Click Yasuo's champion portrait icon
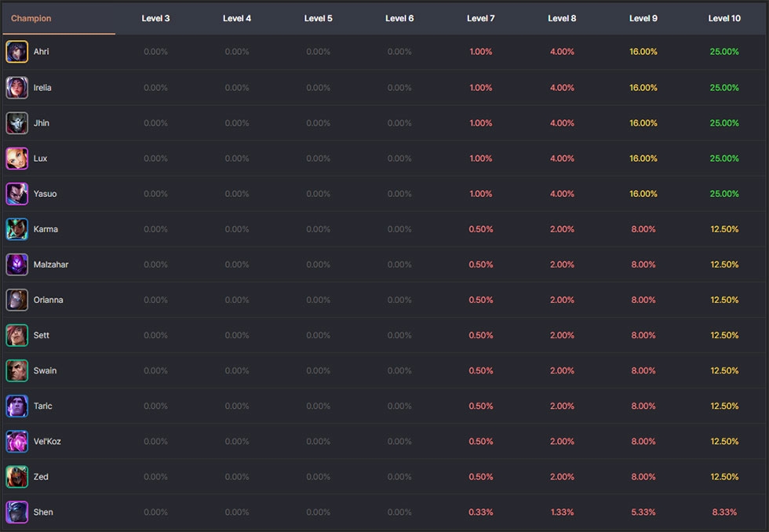This screenshot has width=769, height=532. pos(16,194)
